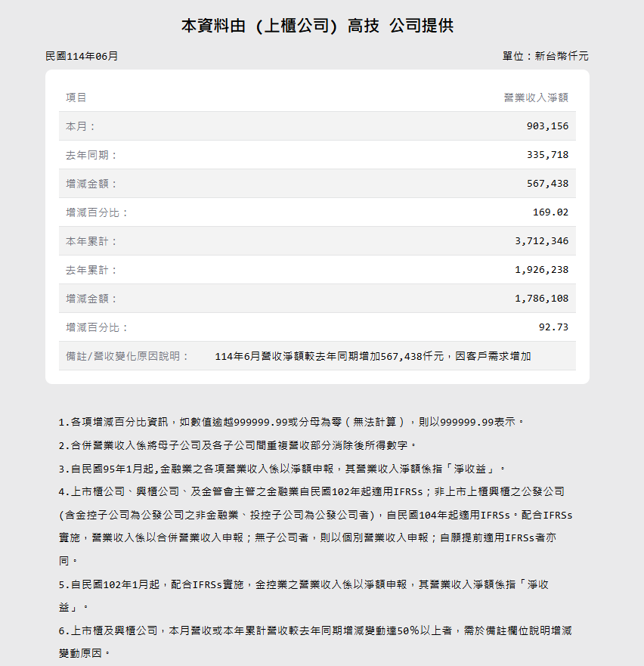Click footnote 2 about 合併營業收入
This screenshot has height=666, width=644.
click(237, 445)
